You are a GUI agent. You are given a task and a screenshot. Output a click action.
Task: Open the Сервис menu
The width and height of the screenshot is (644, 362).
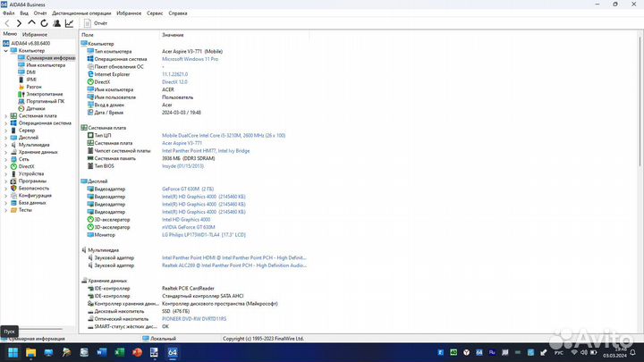(x=155, y=13)
